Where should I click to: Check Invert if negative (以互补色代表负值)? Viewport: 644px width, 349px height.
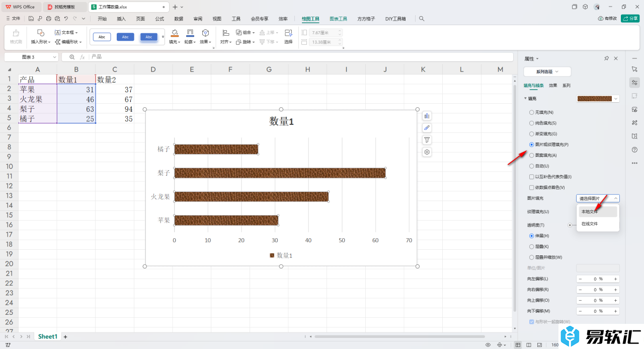[x=532, y=177]
